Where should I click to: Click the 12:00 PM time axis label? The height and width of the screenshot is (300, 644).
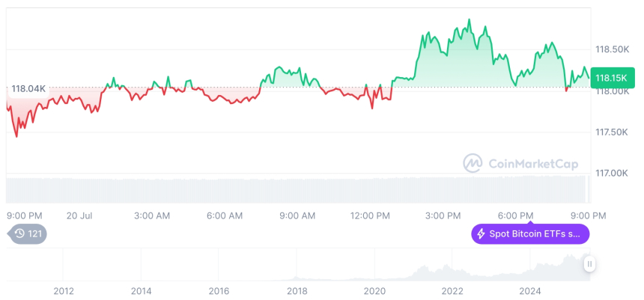pyautogui.click(x=371, y=215)
